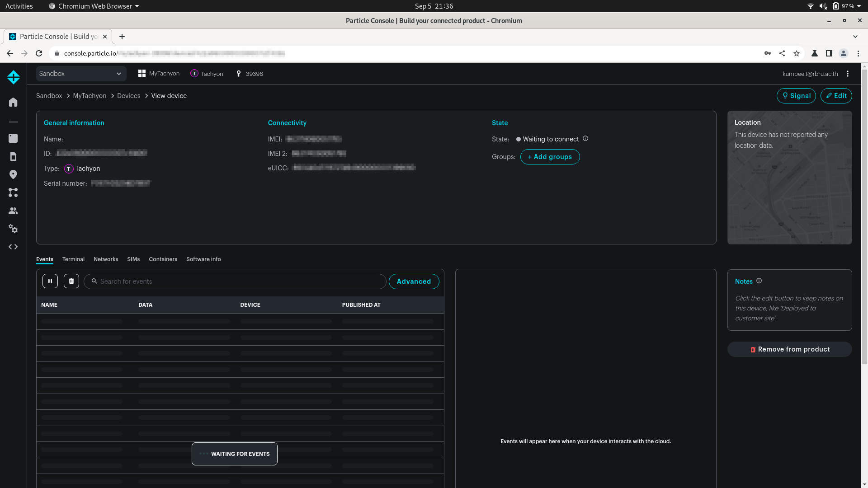This screenshot has width=868, height=488.
Task: Click info icon beside Waiting to connect
Action: tap(585, 138)
